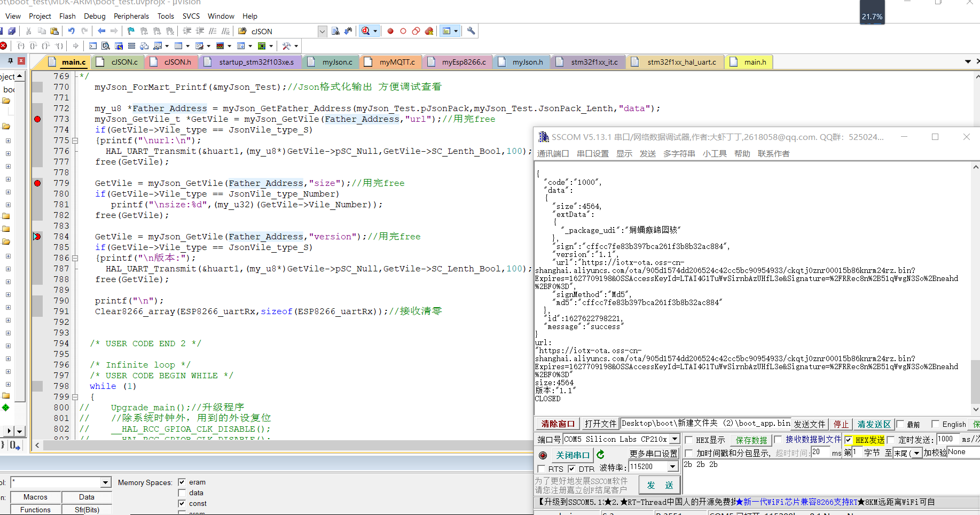Click the 关闭串口 close port button
This screenshot has height=515, width=980.
pos(573,455)
